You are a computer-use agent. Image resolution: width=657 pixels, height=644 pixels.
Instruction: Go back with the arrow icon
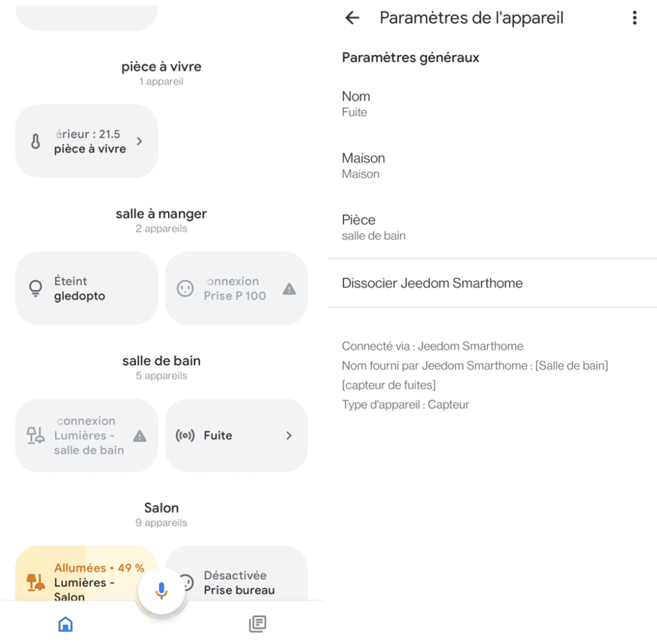pos(352,18)
